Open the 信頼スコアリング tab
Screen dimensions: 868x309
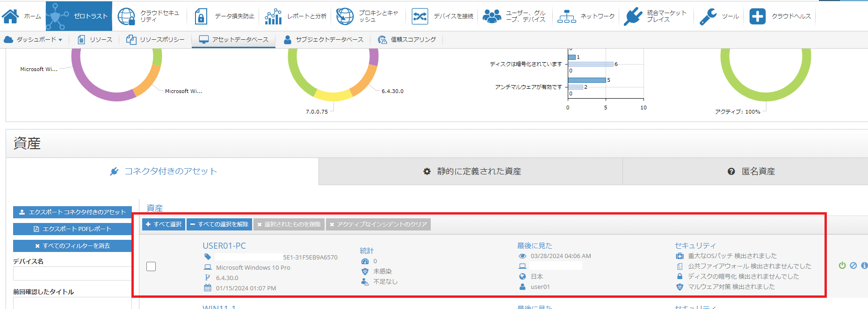point(407,40)
